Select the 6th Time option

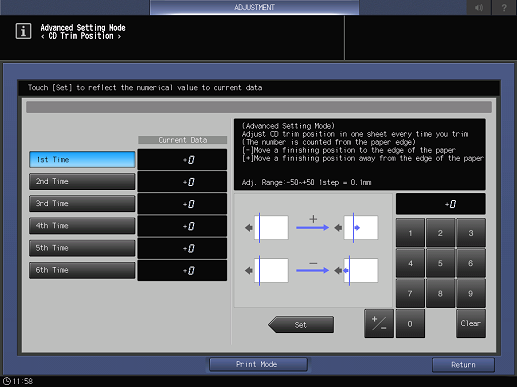point(82,270)
